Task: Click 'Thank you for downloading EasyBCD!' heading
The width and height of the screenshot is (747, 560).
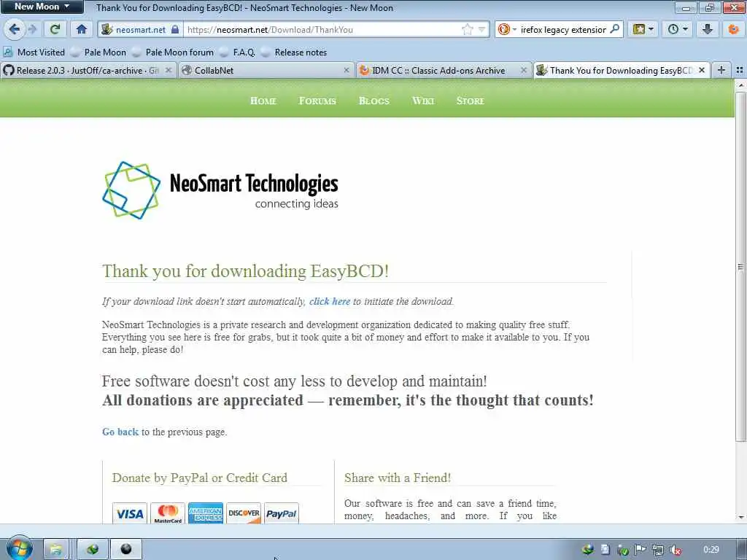Action: (245, 271)
